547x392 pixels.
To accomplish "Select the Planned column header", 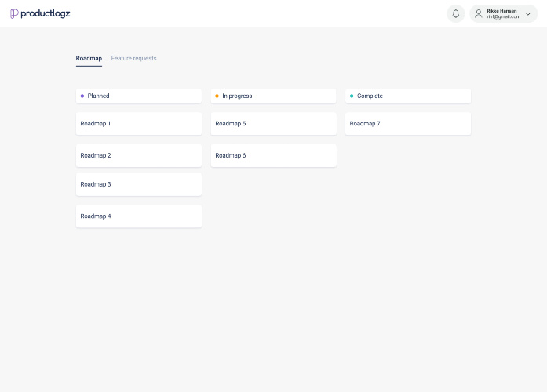I will pos(139,96).
